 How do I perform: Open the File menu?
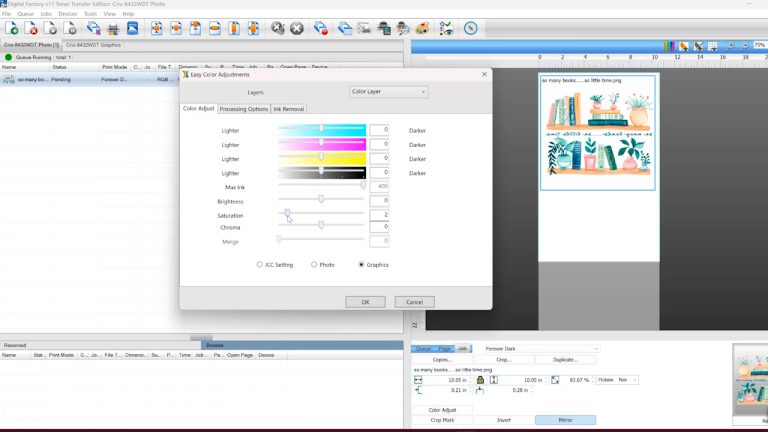6,14
